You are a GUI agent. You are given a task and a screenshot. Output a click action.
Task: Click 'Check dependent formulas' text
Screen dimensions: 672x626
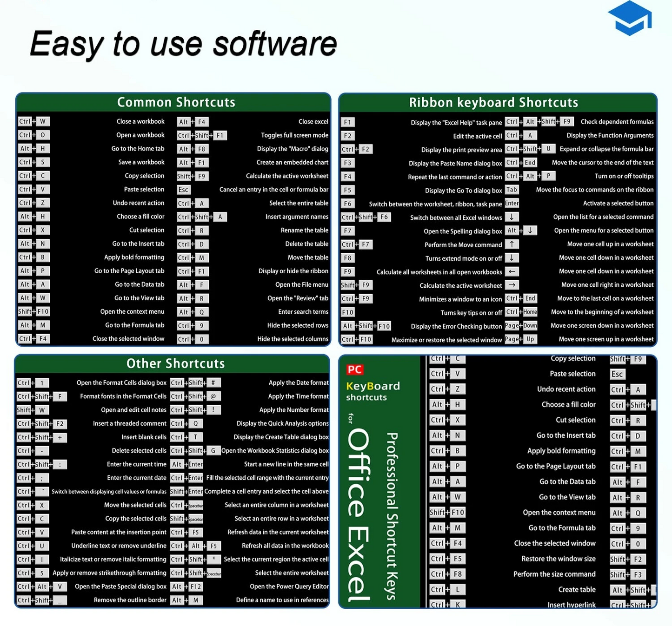(x=617, y=122)
